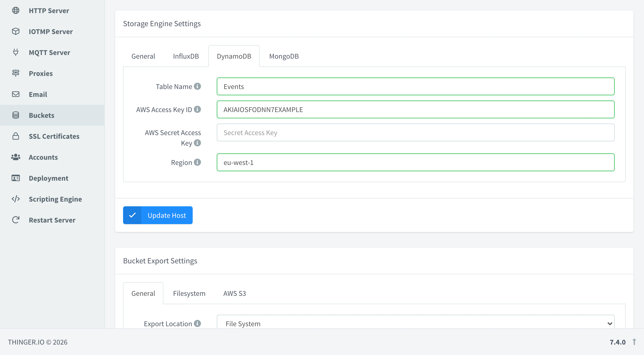
Task: Click the THINGER.IO © 2026 footer text
Action: 38,342
